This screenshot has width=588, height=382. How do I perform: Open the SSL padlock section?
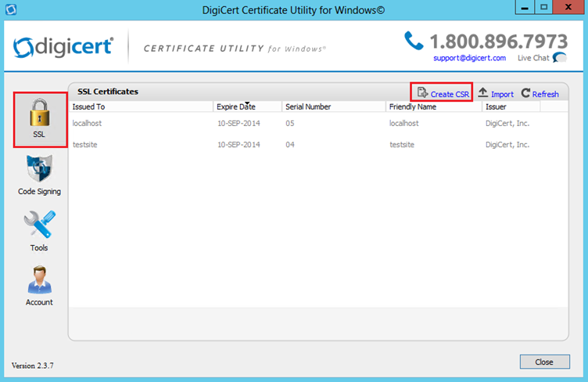point(39,118)
